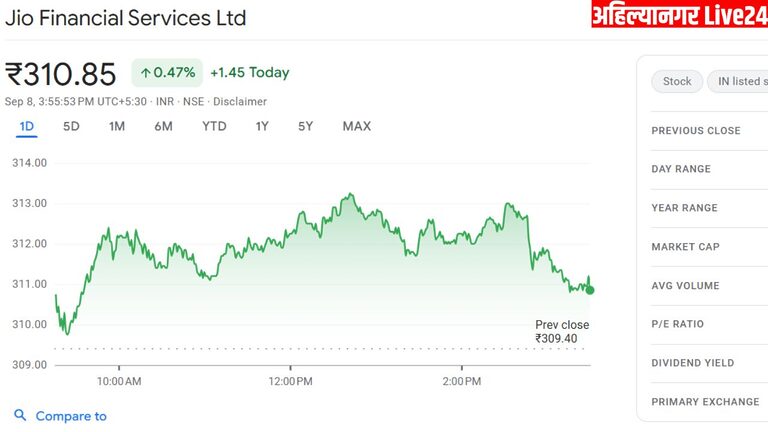
Task: Click the Prev close ₹309.40 label
Action: pyautogui.click(x=562, y=332)
